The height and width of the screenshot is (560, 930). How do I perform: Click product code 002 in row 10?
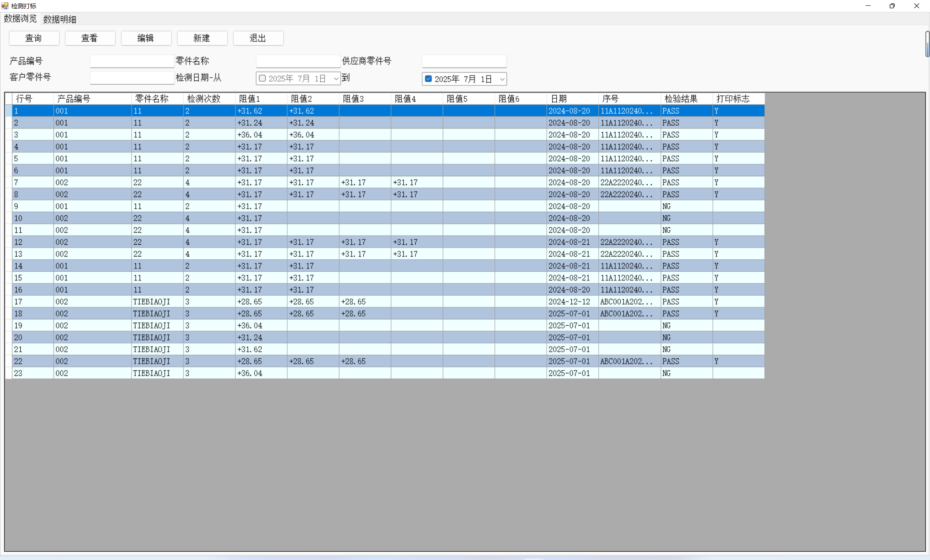tap(93, 218)
